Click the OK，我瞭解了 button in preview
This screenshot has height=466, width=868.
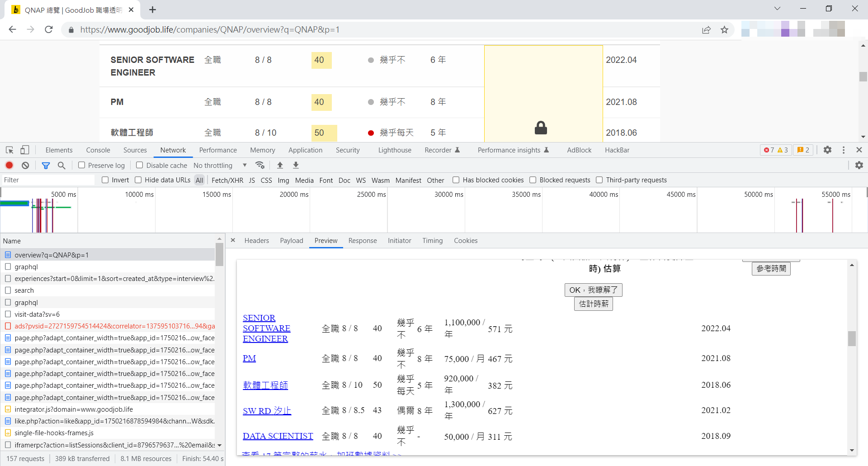point(594,290)
